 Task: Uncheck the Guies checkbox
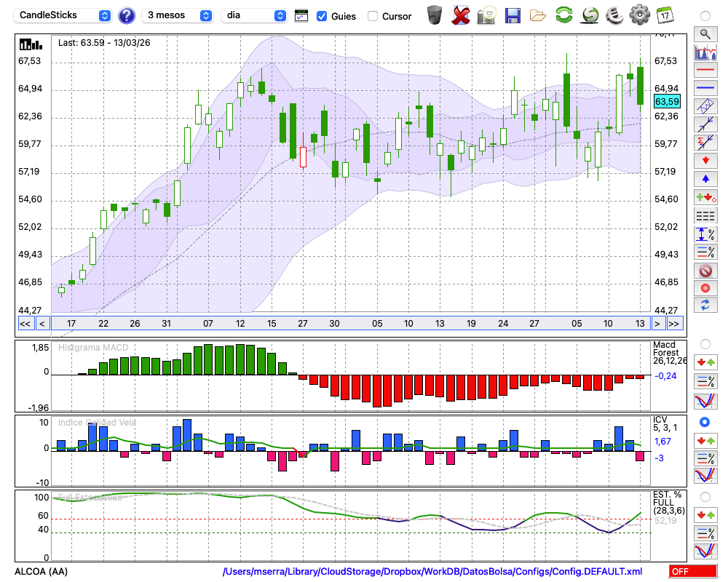(322, 16)
